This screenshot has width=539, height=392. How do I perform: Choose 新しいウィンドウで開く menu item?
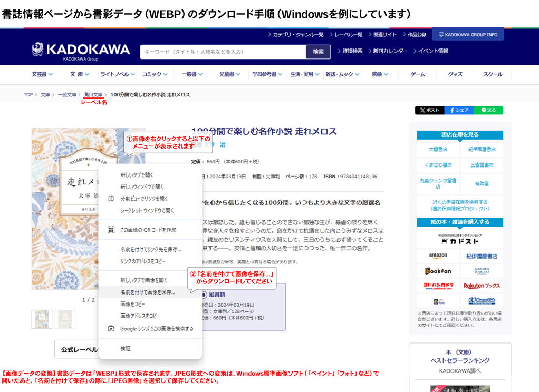pyautogui.click(x=150, y=187)
